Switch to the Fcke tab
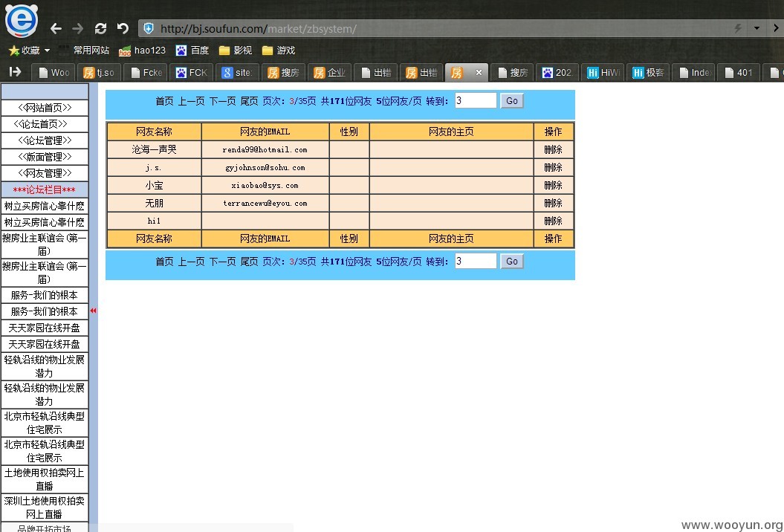Image resolution: width=784 pixels, height=532 pixels. tap(146, 73)
